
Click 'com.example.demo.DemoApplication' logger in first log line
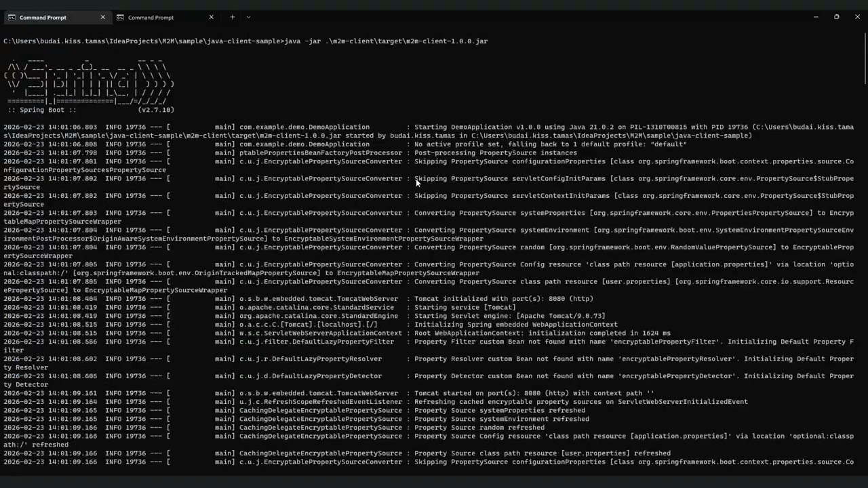point(304,127)
